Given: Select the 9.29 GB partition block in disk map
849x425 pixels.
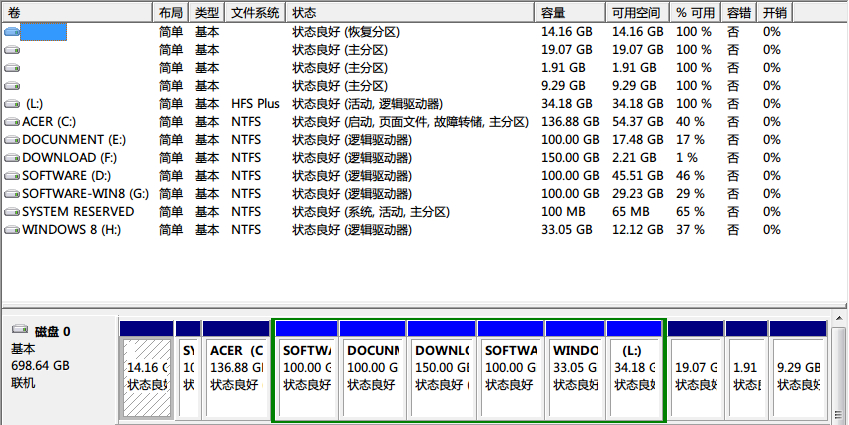Looking at the screenshot, I should click(x=798, y=370).
